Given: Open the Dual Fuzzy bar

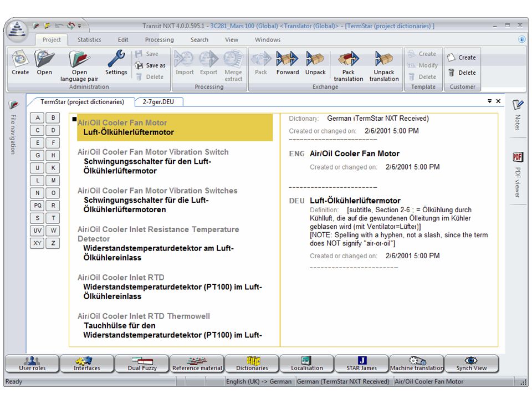Looking at the screenshot, I should tap(142, 364).
